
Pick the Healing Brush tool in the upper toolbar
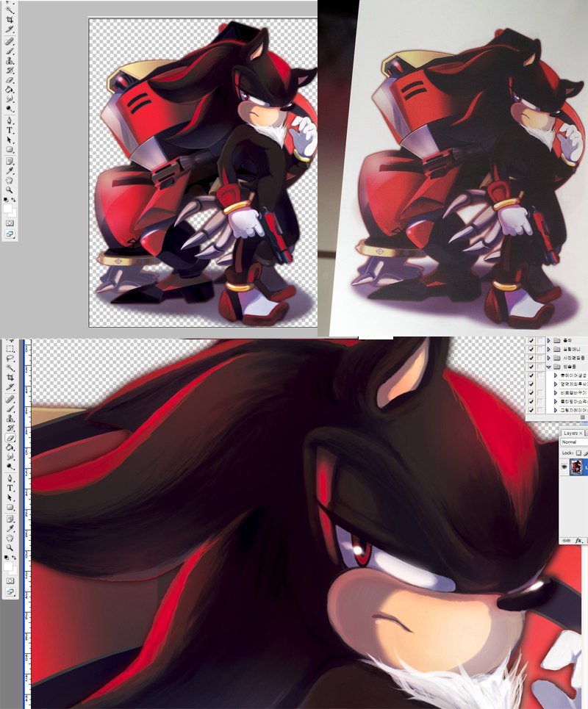point(10,41)
